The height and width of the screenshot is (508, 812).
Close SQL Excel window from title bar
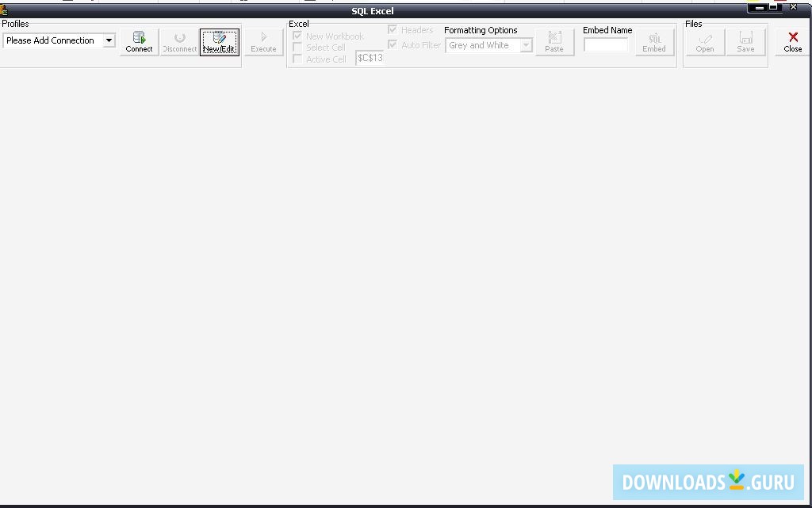click(x=793, y=7)
